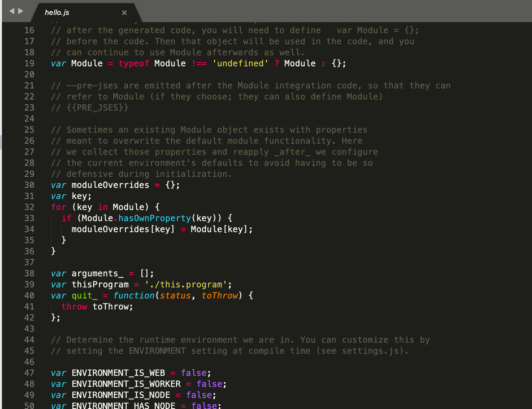This screenshot has height=409, width=532.
Task: Click line number 19 in the gutter
Action: pos(29,63)
